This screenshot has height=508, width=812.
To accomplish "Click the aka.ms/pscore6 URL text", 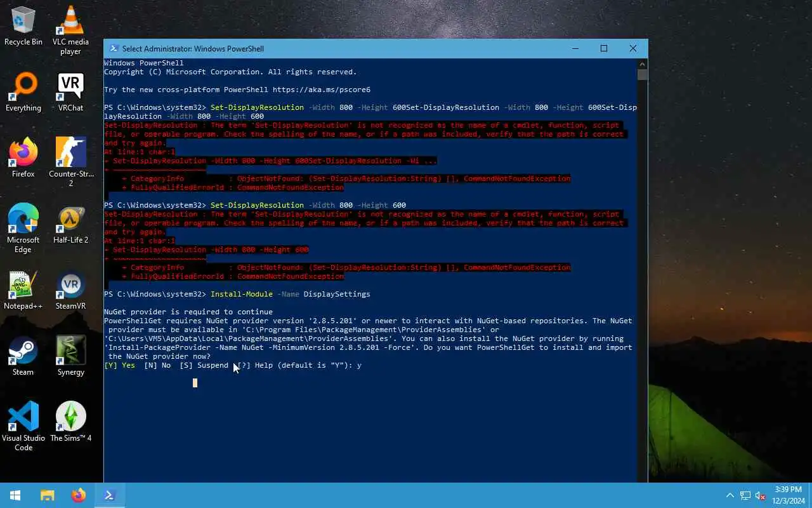I will [322, 90].
